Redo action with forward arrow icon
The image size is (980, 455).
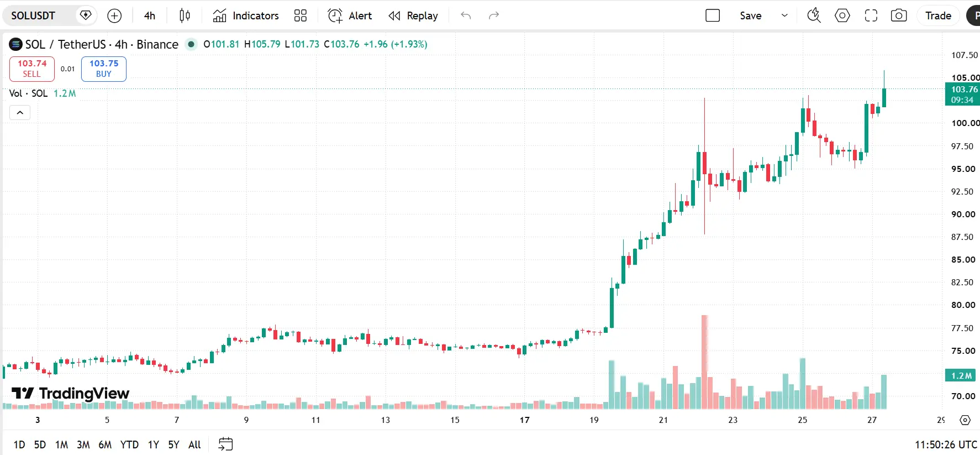pos(494,15)
